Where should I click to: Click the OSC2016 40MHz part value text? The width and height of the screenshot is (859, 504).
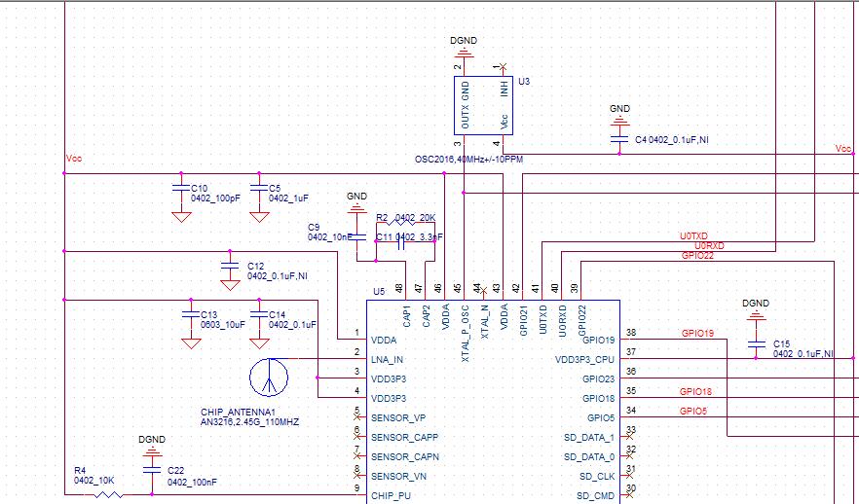click(469, 160)
